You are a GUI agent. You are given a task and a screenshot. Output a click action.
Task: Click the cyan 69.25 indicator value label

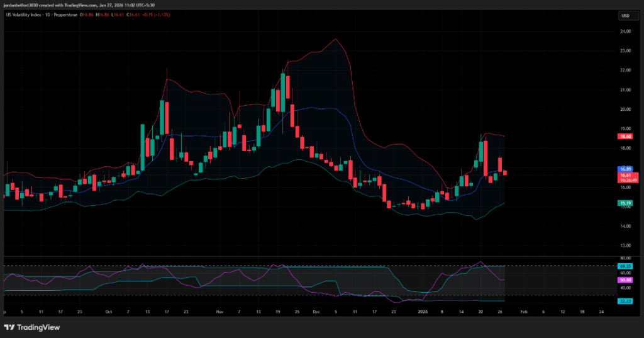pyautogui.click(x=625, y=267)
